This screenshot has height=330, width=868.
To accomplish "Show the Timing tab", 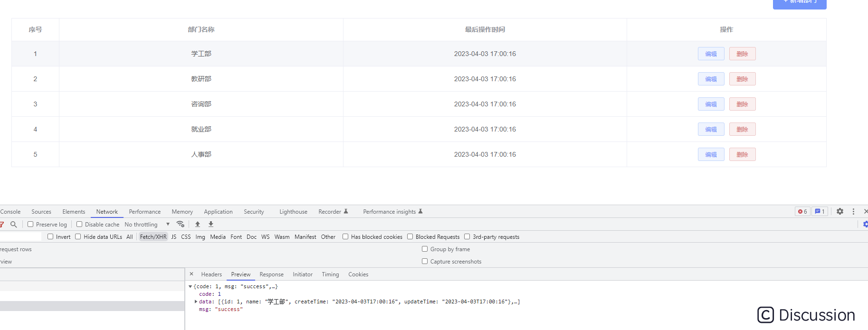I will (x=330, y=274).
